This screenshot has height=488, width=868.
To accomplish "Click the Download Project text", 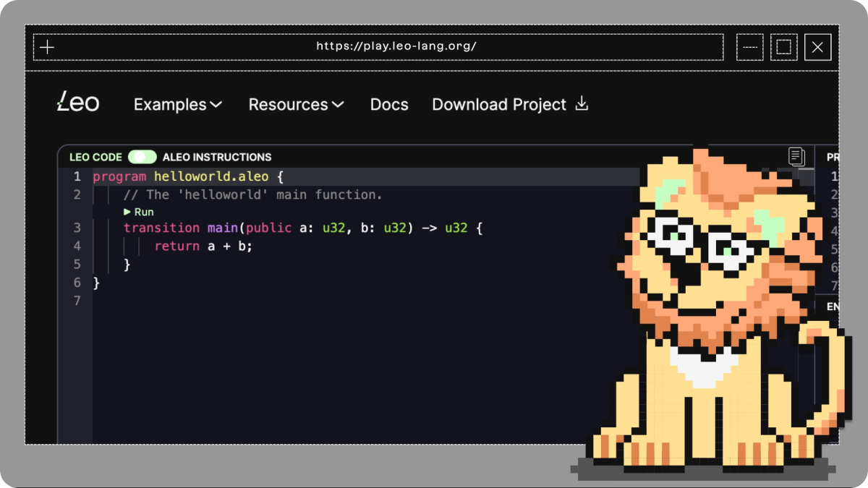I will click(499, 105).
